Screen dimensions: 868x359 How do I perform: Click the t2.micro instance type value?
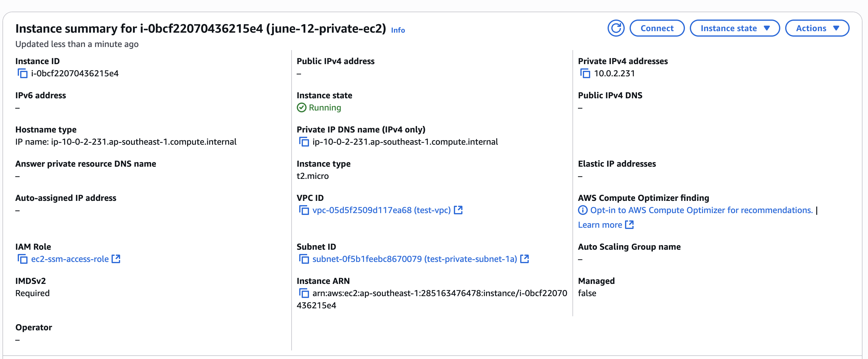[312, 176]
